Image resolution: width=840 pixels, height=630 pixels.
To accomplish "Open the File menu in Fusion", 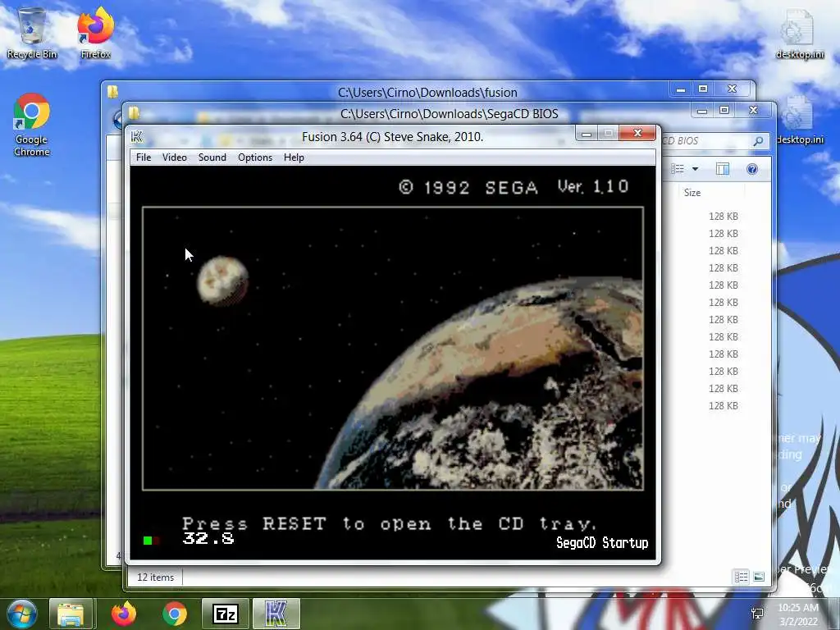I will [x=143, y=157].
